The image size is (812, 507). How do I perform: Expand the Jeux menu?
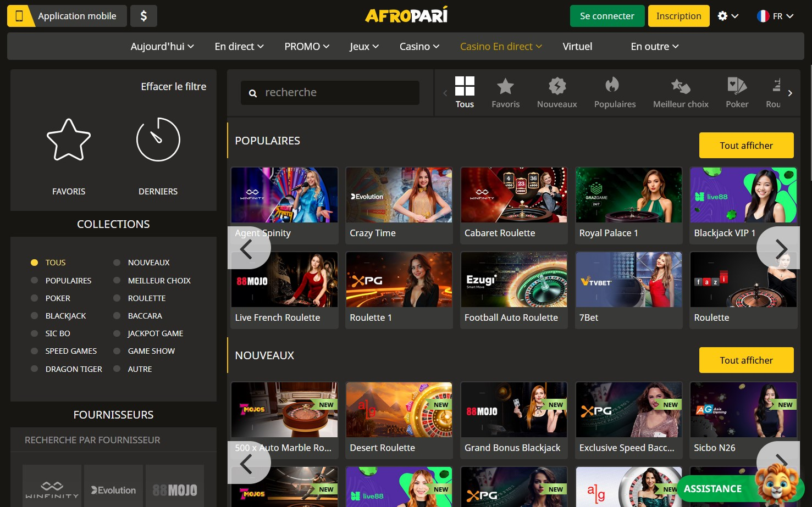(x=364, y=47)
